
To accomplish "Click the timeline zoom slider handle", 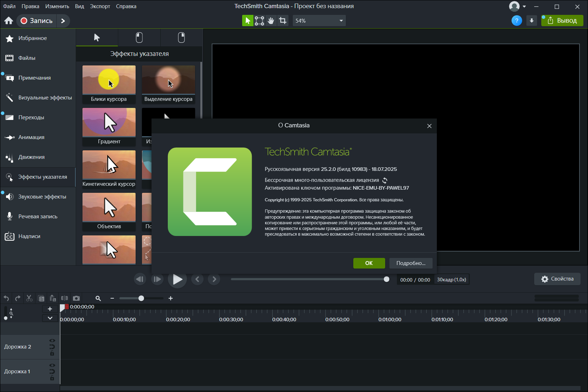I will point(141,298).
